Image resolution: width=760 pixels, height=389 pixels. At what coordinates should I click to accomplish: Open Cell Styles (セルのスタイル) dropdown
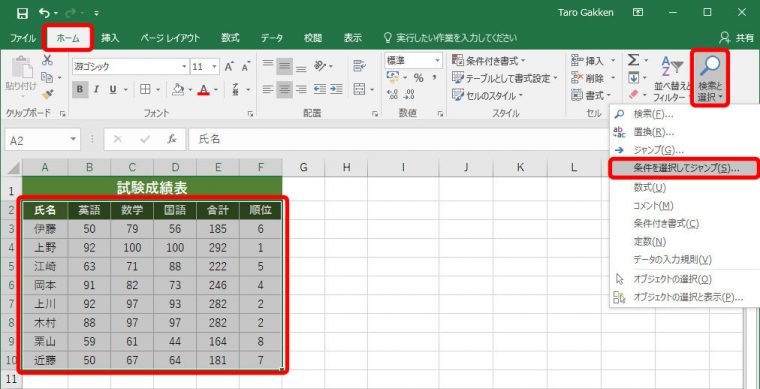[487, 94]
